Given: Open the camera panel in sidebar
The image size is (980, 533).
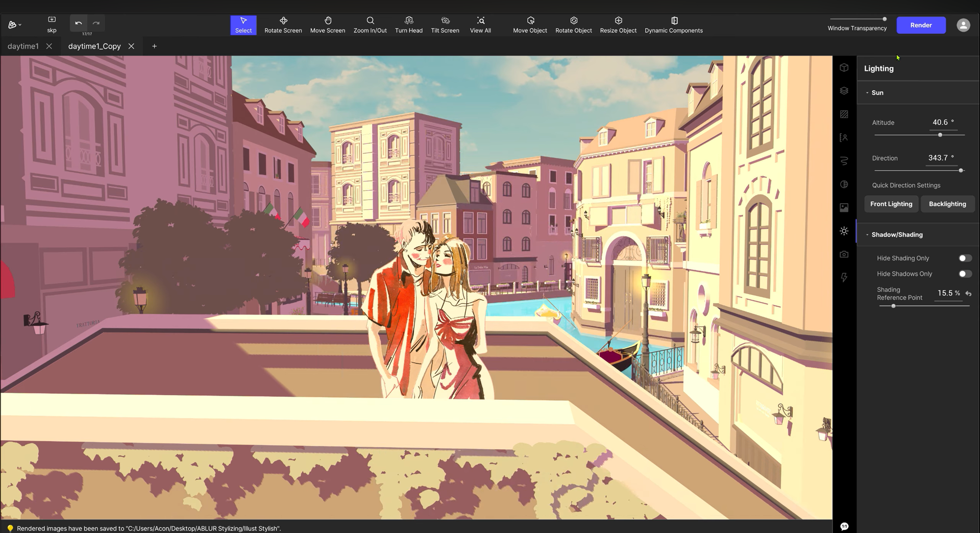Looking at the screenshot, I should point(844,254).
